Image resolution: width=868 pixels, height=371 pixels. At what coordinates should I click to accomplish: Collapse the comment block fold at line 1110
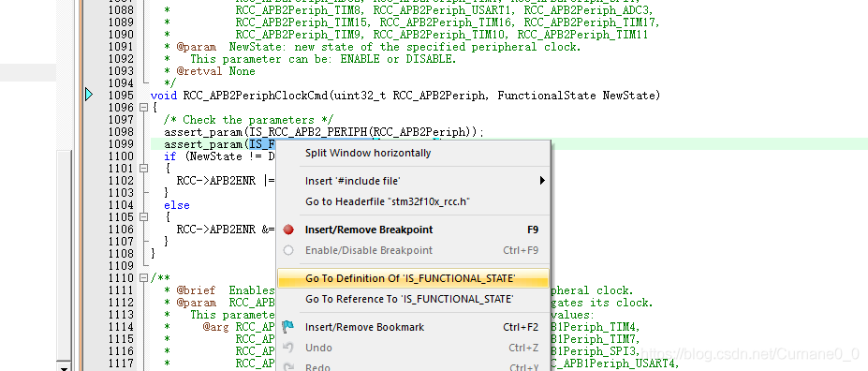pos(144,278)
